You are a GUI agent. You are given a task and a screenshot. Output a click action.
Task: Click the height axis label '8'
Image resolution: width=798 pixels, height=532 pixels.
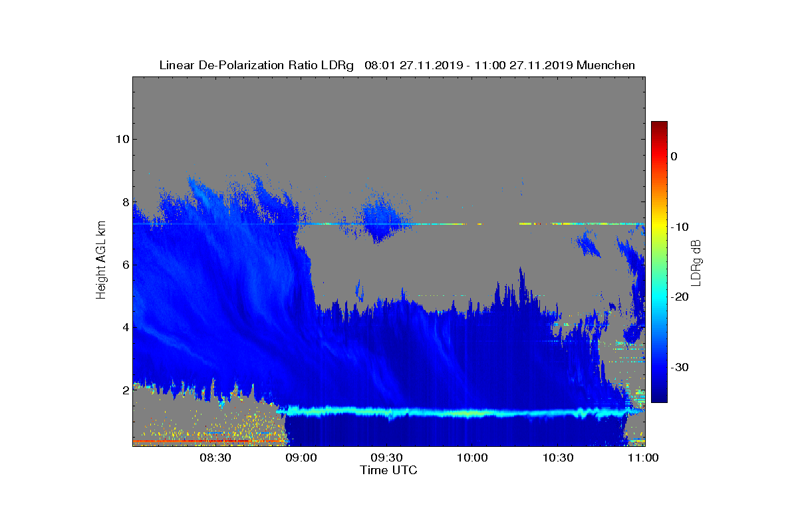tap(124, 202)
